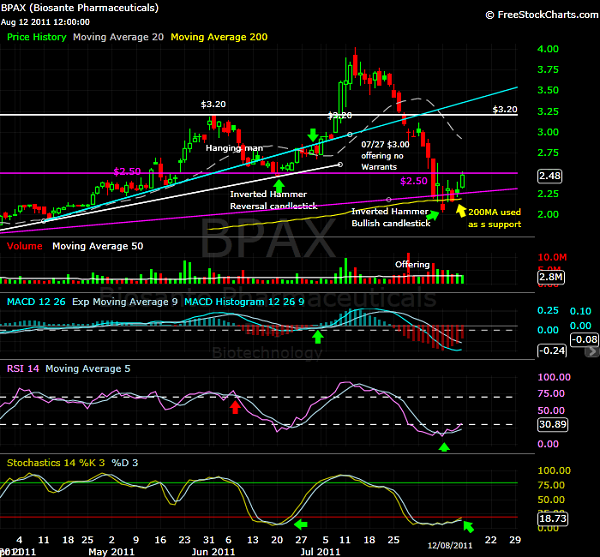Click the Jul 2011 month label

click(x=320, y=552)
